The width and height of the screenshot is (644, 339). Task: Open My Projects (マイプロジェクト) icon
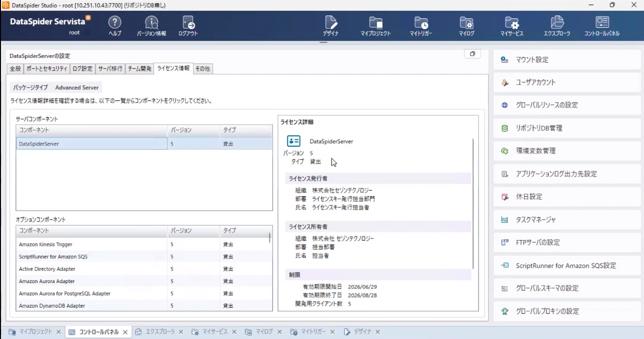tap(376, 26)
